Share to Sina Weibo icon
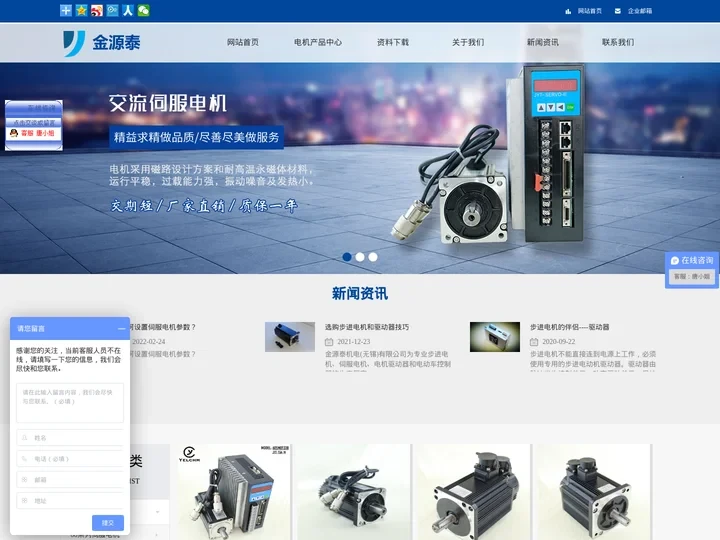720x540 pixels. [97, 10]
